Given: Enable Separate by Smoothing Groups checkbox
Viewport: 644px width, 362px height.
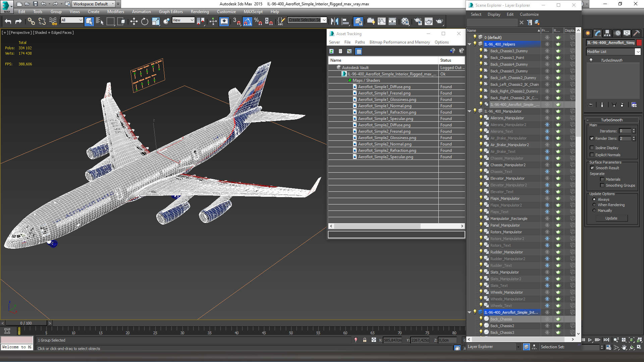Looking at the screenshot, I should 602,185.
